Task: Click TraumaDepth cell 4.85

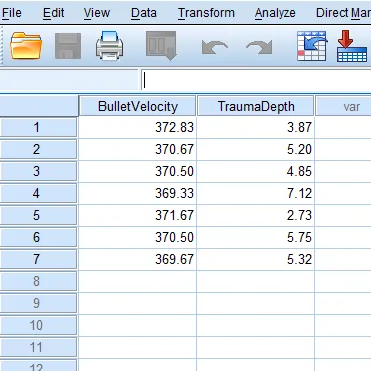Action: coord(256,171)
